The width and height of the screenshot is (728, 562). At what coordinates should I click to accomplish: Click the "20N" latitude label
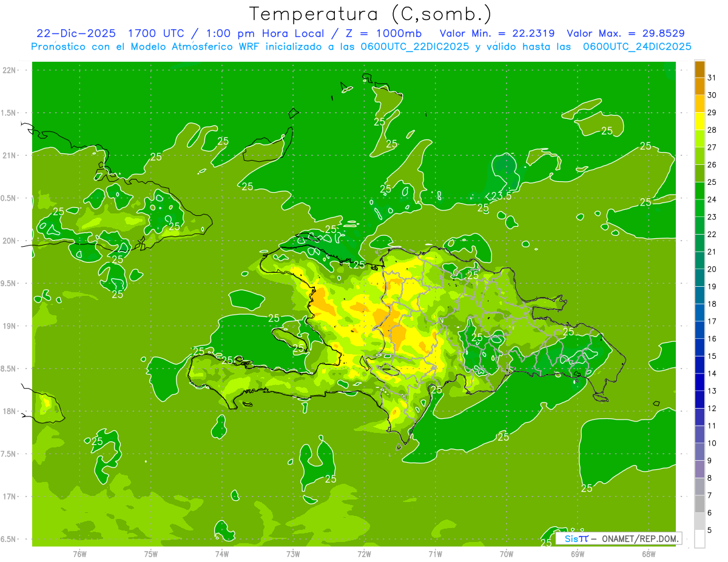(10, 241)
